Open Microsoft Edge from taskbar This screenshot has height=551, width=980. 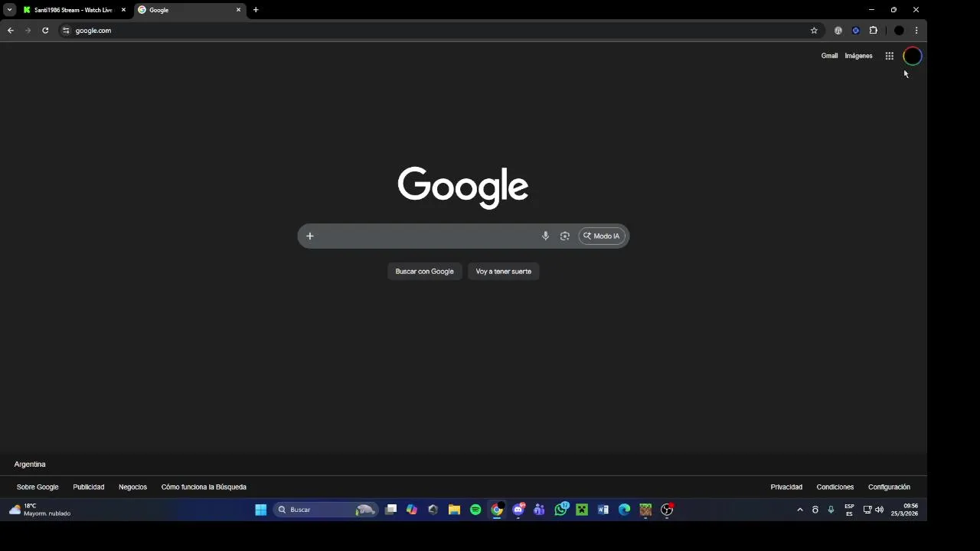(624, 510)
